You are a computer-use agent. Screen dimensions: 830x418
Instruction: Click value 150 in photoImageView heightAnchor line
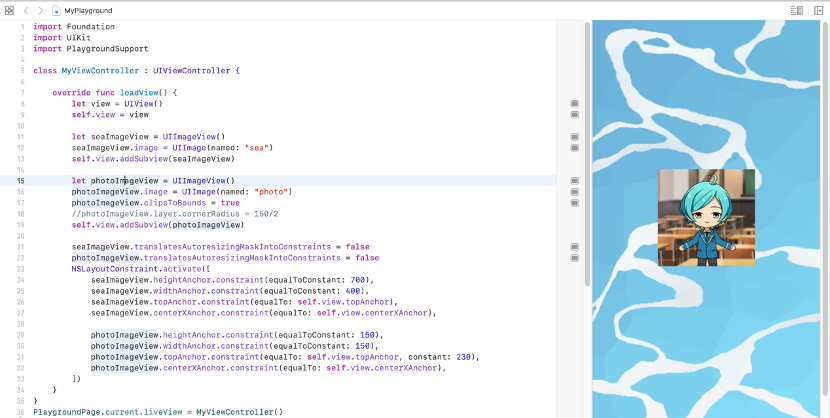pyautogui.click(x=367, y=335)
